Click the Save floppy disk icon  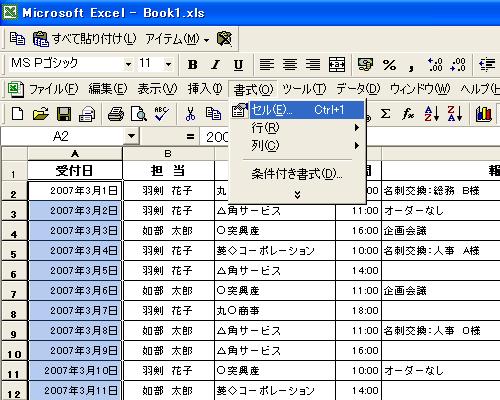tap(64, 114)
